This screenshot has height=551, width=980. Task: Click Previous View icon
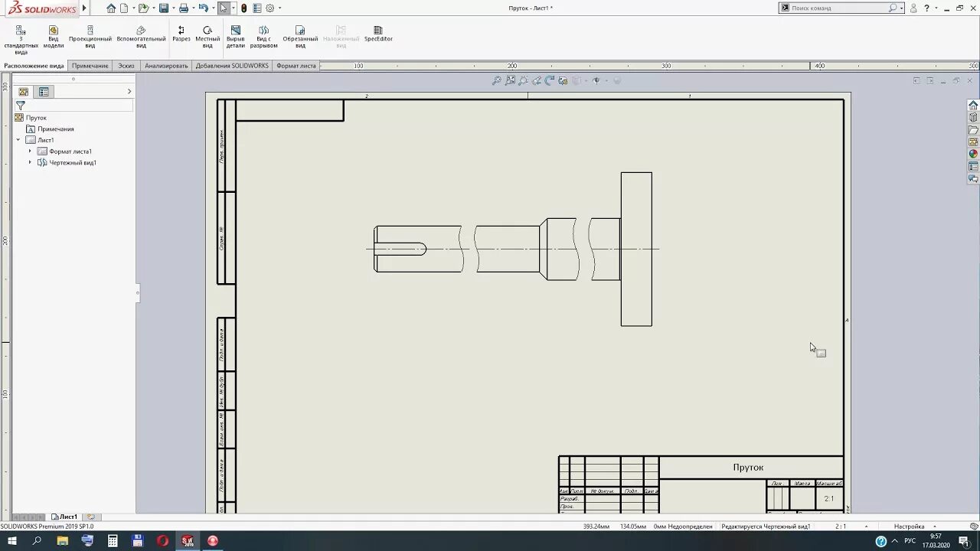(537, 80)
